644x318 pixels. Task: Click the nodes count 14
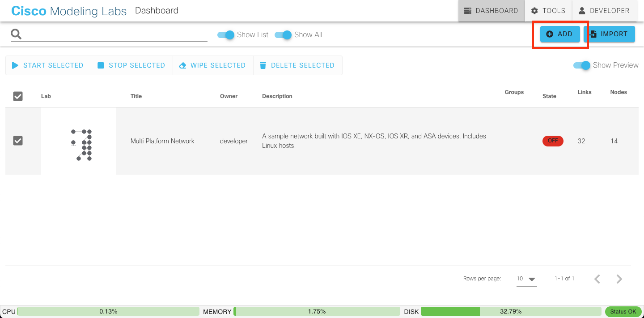(x=614, y=141)
